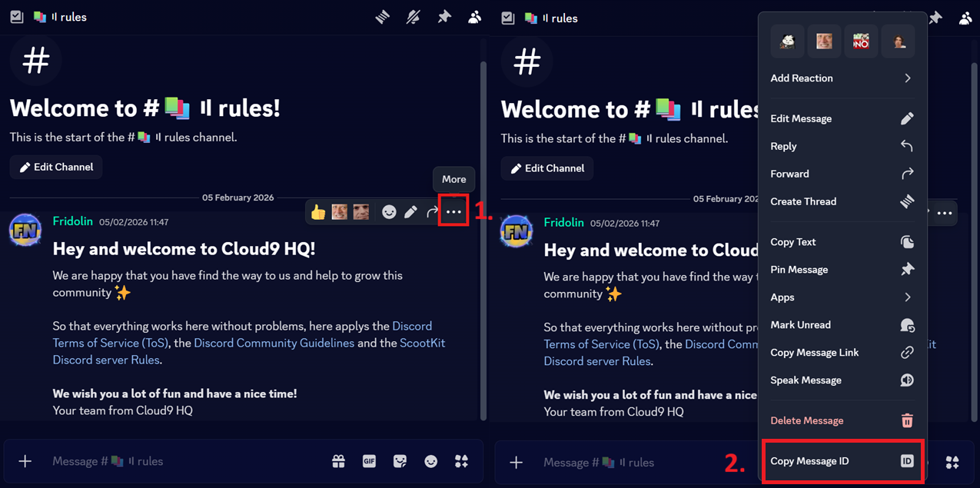Open the apps icon beside the message input
980x488 pixels.
click(461, 461)
